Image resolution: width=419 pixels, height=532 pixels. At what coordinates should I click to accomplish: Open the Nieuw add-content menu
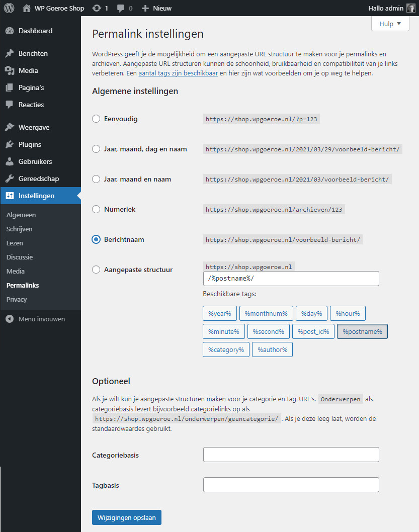pos(156,9)
